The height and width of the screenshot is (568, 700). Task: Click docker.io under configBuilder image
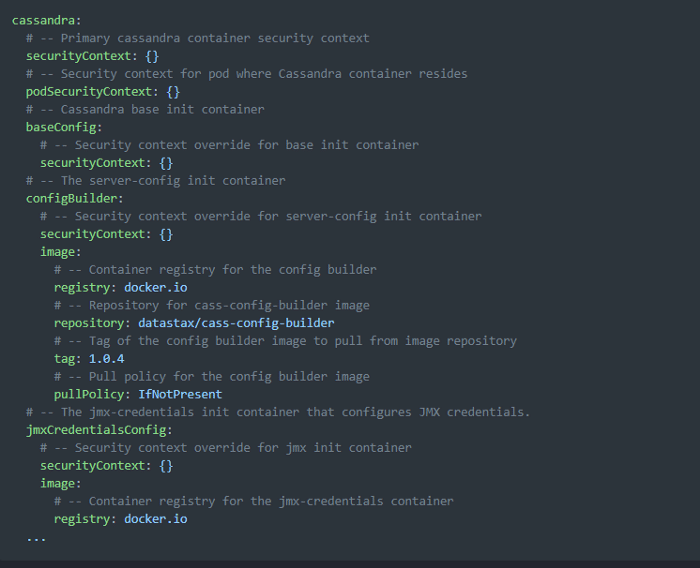(155, 288)
